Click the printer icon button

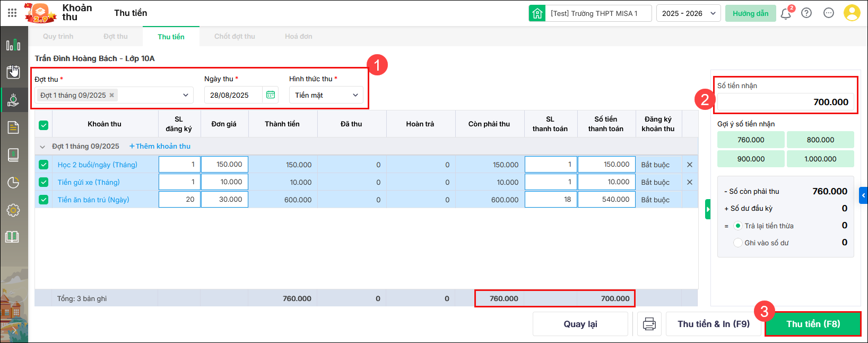click(x=649, y=324)
